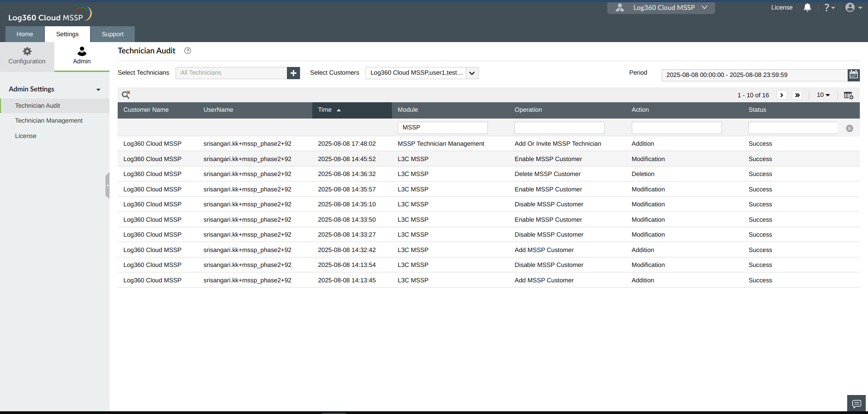Go to the next page of results

click(782, 95)
